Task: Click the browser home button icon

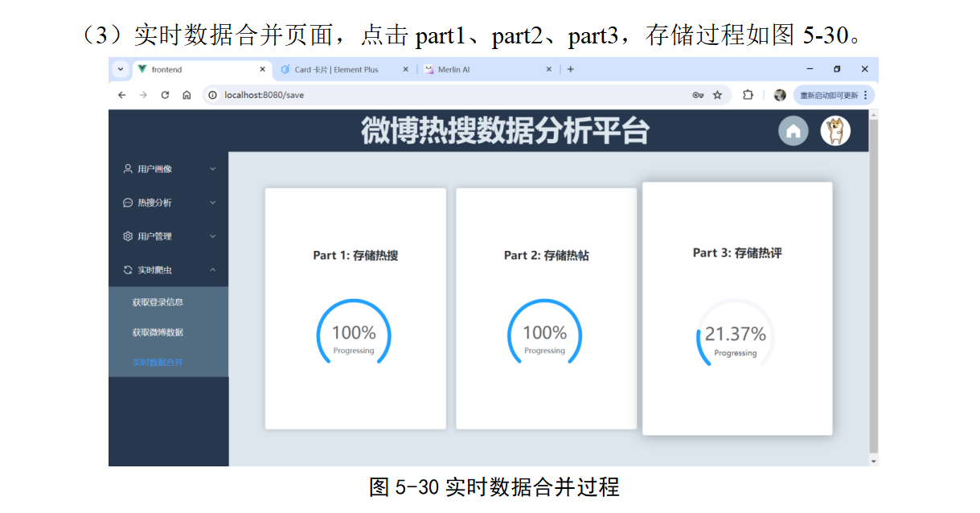Action: [x=187, y=95]
